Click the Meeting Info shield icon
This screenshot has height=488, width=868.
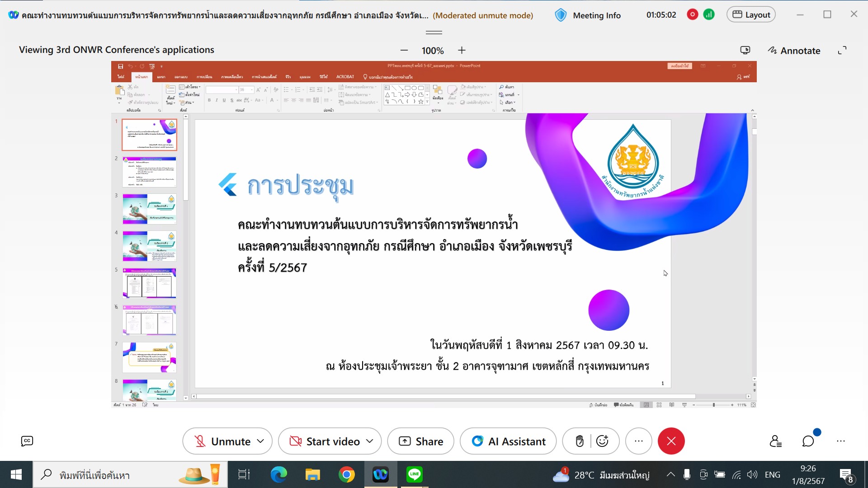point(561,15)
